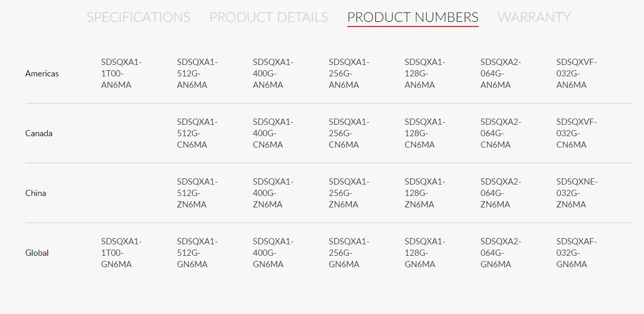Select China product number SDSQXA1-256G-ZN6MA
The width and height of the screenshot is (644, 314).
pyautogui.click(x=349, y=193)
